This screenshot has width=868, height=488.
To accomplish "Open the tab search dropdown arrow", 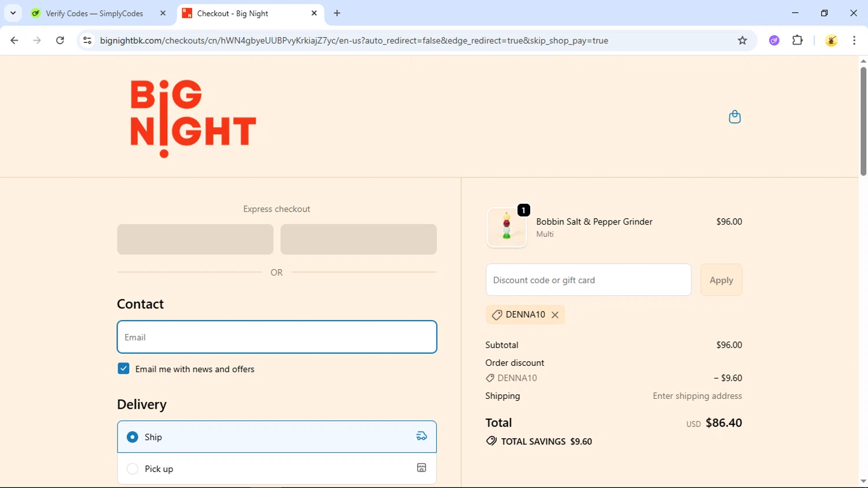I will pos(13,13).
